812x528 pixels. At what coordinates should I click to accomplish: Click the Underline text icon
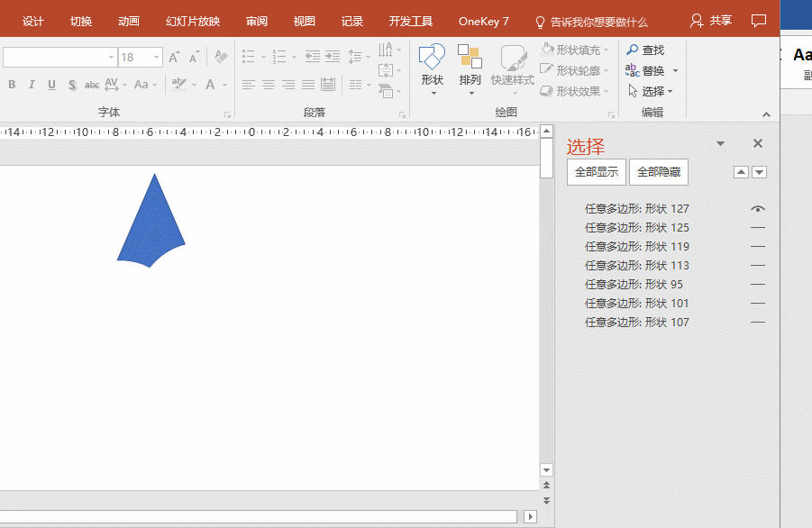click(x=51, y=85)
